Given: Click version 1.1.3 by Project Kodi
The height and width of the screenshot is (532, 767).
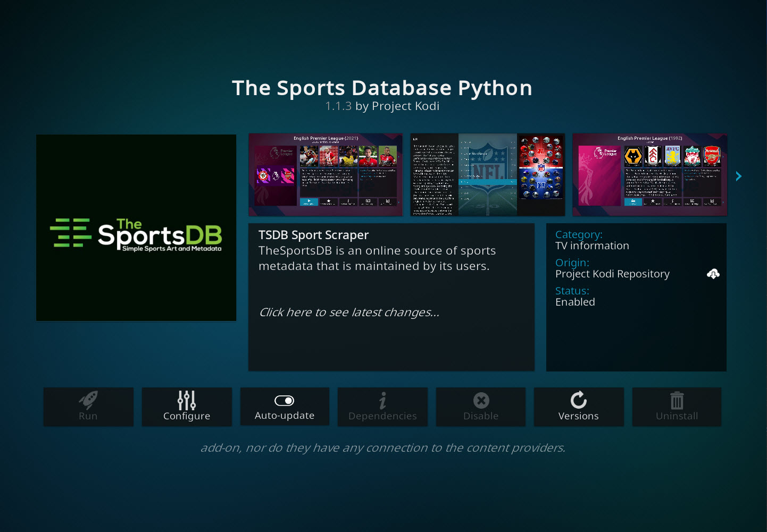Looking at the screenshot, I should point(382,106).
